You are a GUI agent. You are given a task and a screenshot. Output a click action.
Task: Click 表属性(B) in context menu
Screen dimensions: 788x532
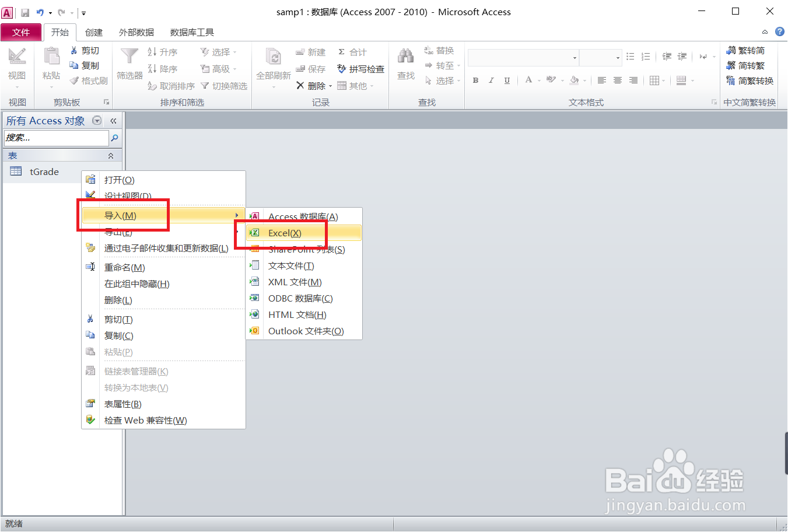point(163,404)
